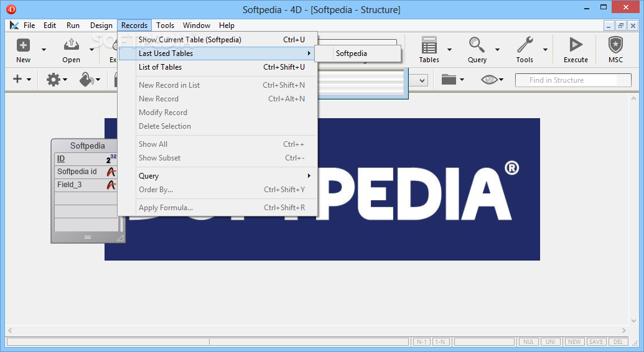Viewport: 644px width, 352px height.
Task: Expand the folder icon dropdown arrow
Action: tap(462, 80)
